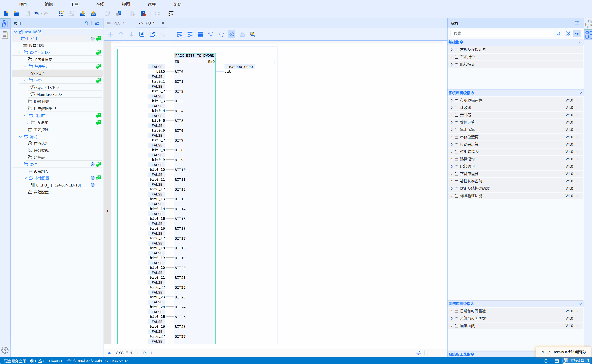Click the star favorite icon in editor toolbar
592x364 pixels.
coord(221,34)
